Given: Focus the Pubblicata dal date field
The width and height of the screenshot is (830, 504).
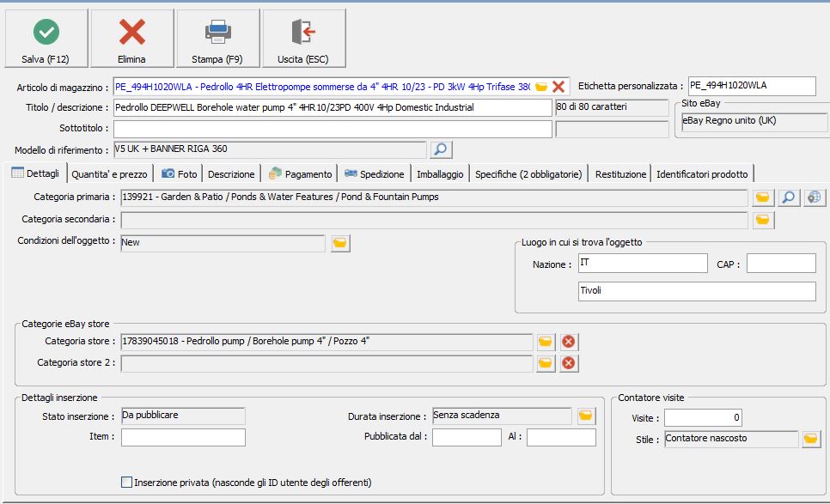Looking at the screenshot, I should pyautogui.click(x=467, y=437).
